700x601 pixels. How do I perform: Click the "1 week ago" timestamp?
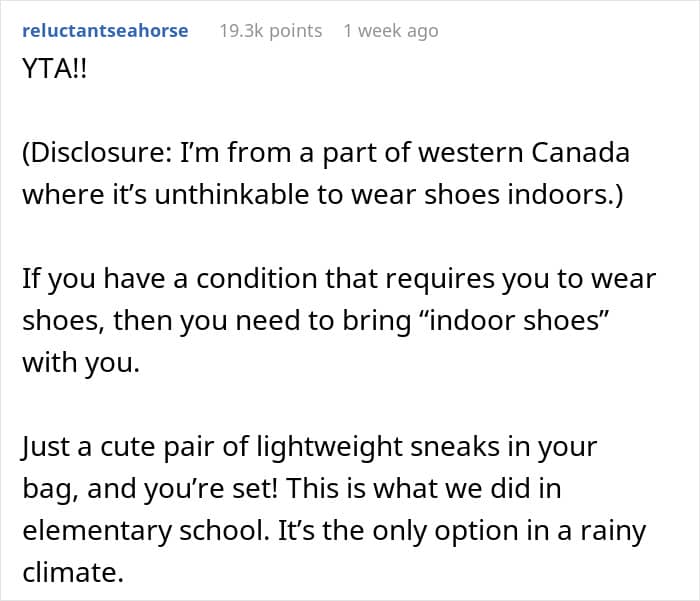[x=390, y=31]
